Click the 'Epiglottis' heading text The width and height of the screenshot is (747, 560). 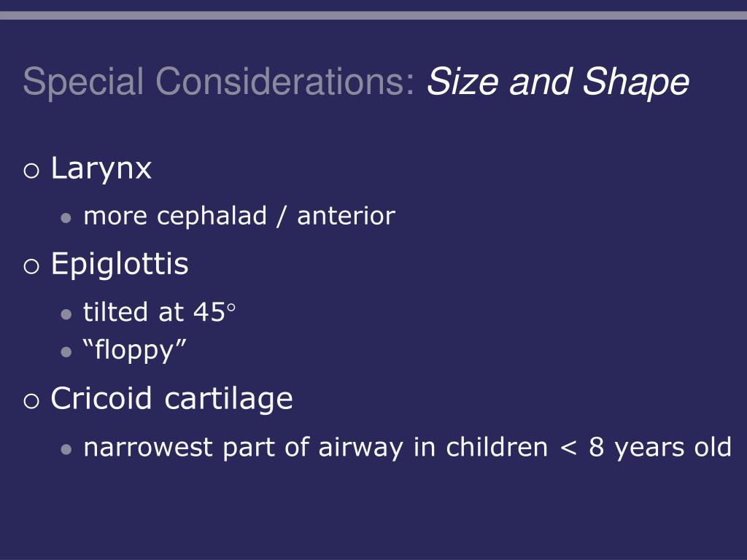pos(120,265)
